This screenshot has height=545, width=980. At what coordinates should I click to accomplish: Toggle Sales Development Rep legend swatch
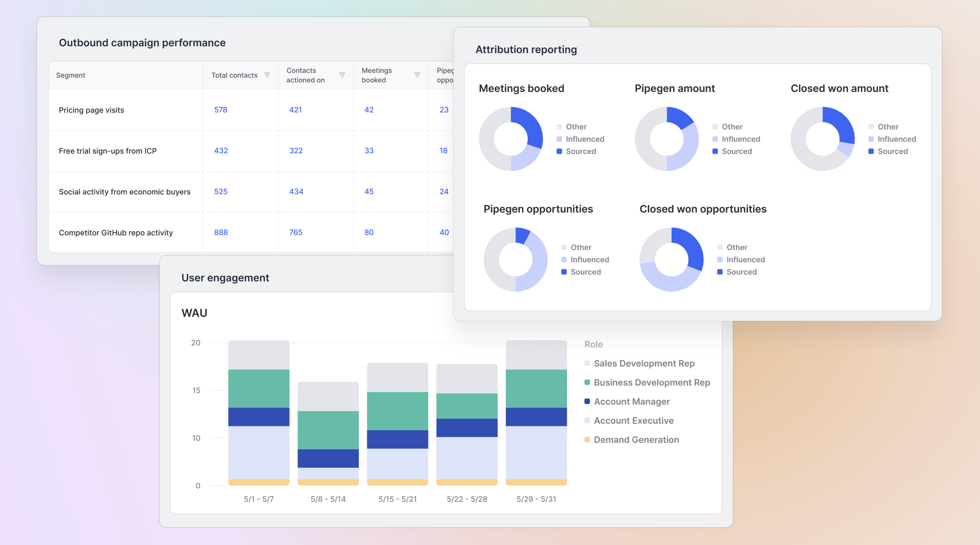[x=587, y=363]
